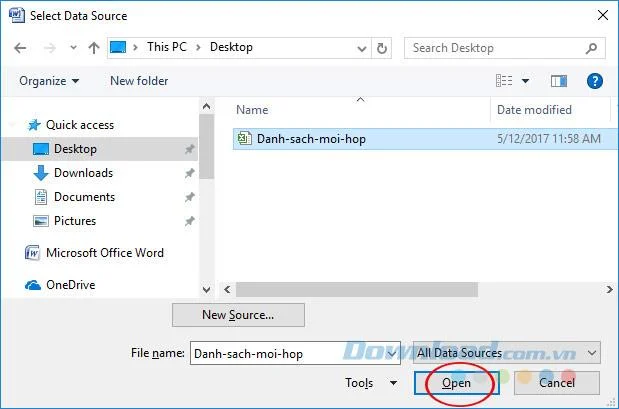The height and width of the screenshot is (409, 619).
Task: Go up one folder level
Action: (x=94, y=48)
